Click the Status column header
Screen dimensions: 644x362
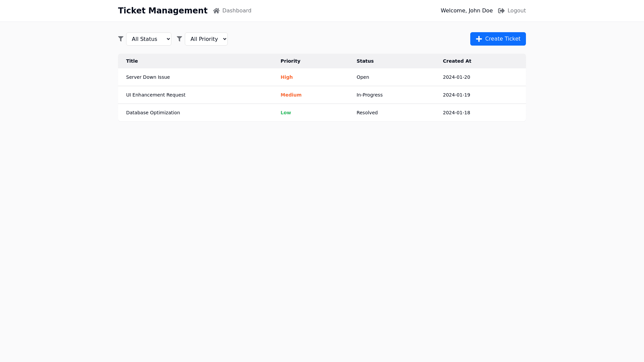pos(365,61)
